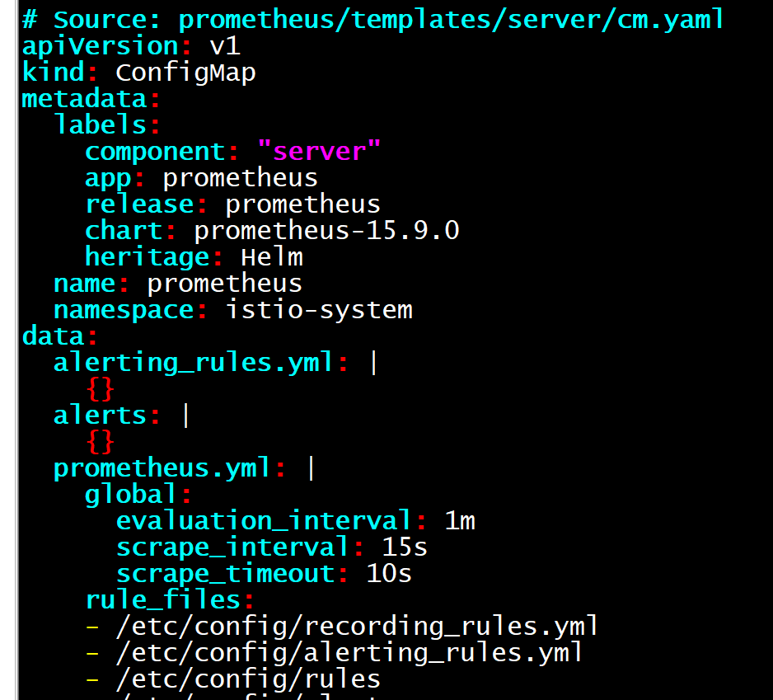Screen dimensions: 773x700
Task: Click the prometheus.yml key
Action: pos(162,468)
